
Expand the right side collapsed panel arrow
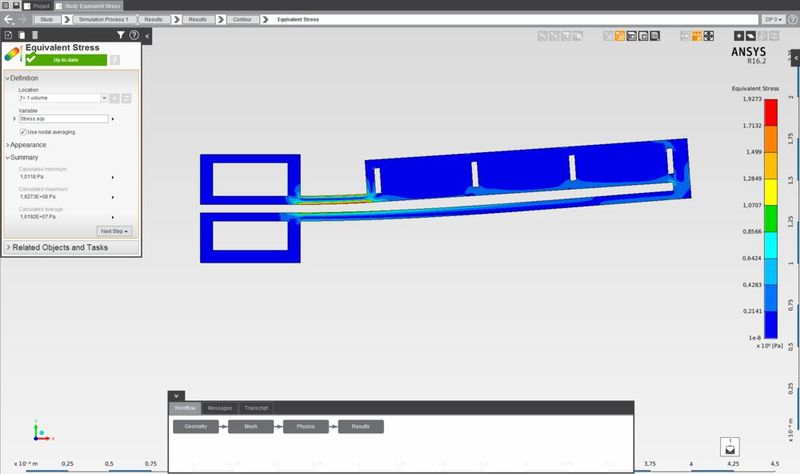pos(795,58)
